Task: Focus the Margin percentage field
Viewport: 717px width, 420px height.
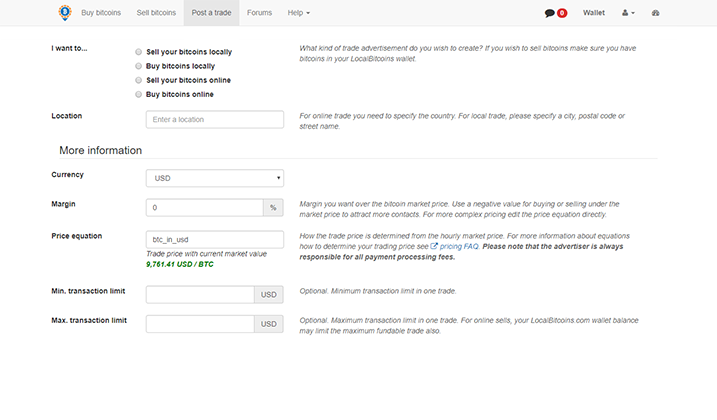Action: point(204,207)
